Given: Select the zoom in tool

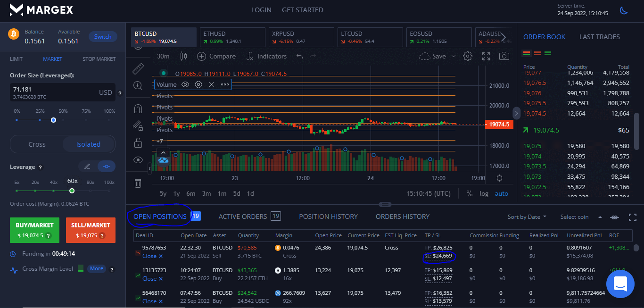Looking at the screenshot, I should point(138,85).
